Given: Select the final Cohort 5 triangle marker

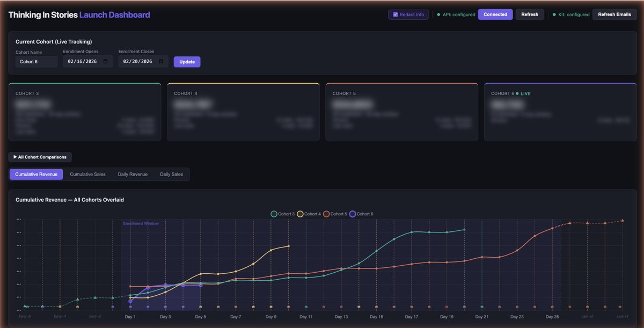Looking at the screenshot, I should click(x=623, y=220).
